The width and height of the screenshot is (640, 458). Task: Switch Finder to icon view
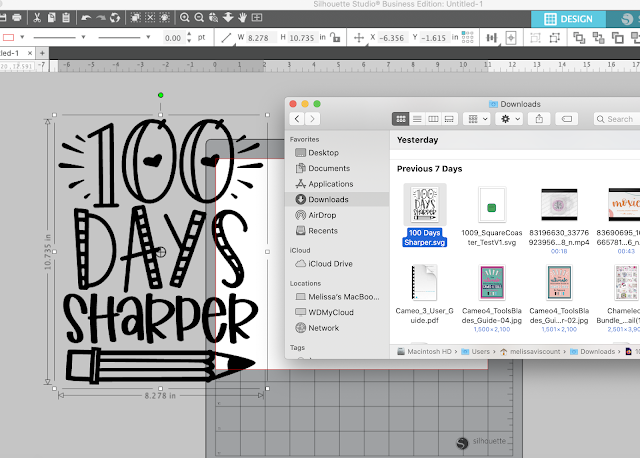coord(401,119)
